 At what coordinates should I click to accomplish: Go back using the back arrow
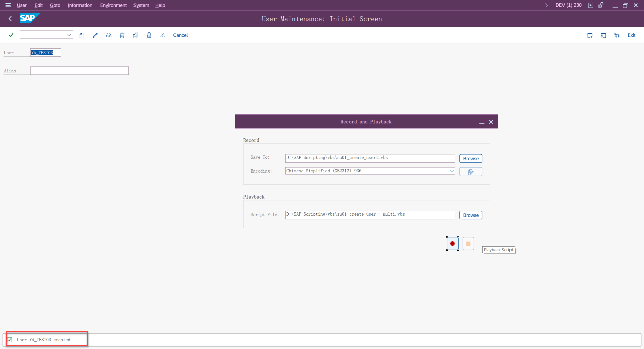[10, 19]
